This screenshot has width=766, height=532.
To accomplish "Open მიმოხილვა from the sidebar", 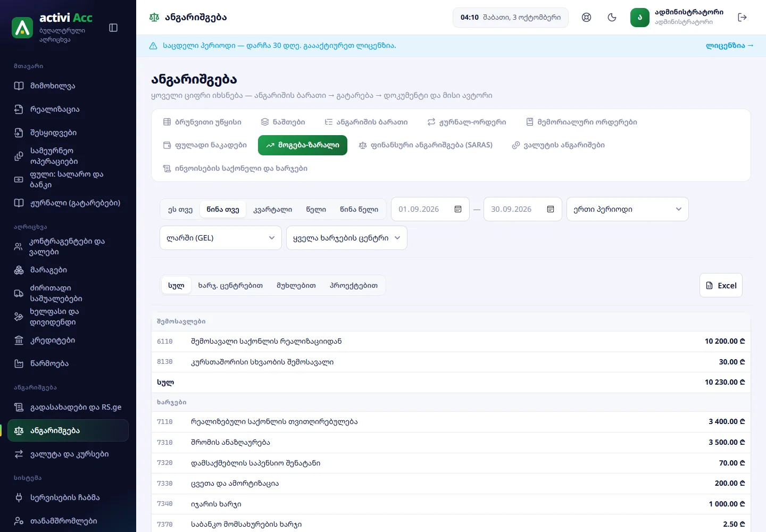I will tap(68, 86).
